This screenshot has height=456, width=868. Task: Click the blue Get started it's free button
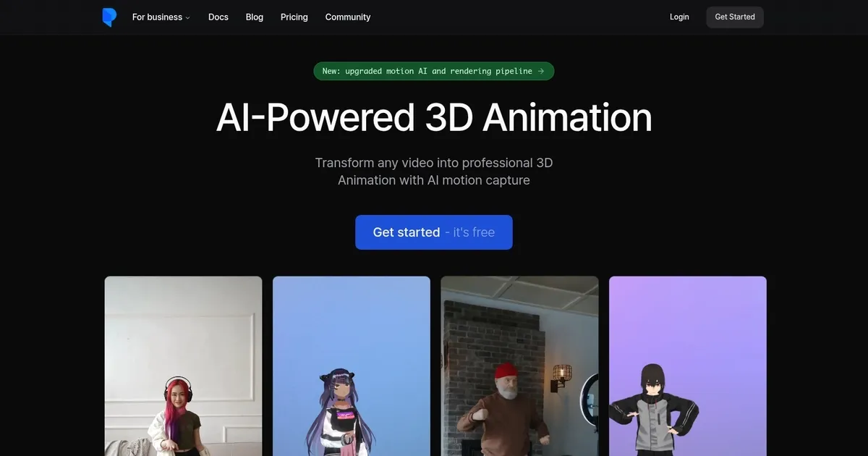(434, 232)
